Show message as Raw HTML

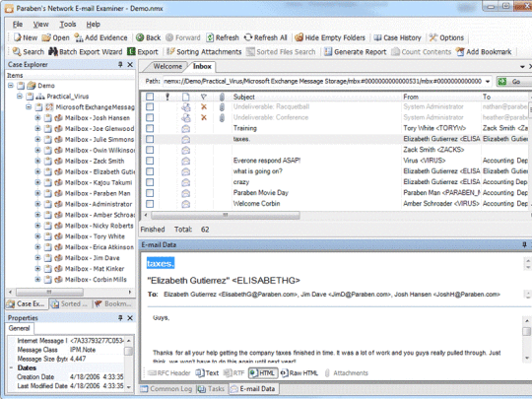click(299, 373)
